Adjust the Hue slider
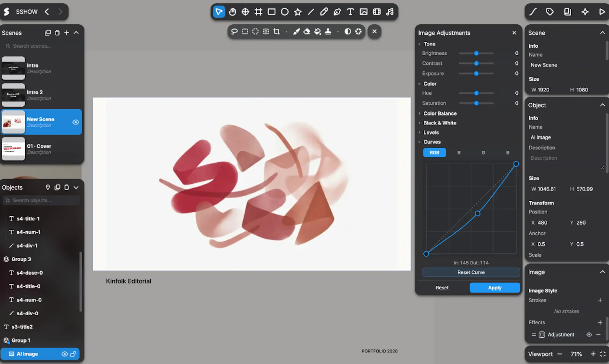609x364 pixels. point(476,93)
